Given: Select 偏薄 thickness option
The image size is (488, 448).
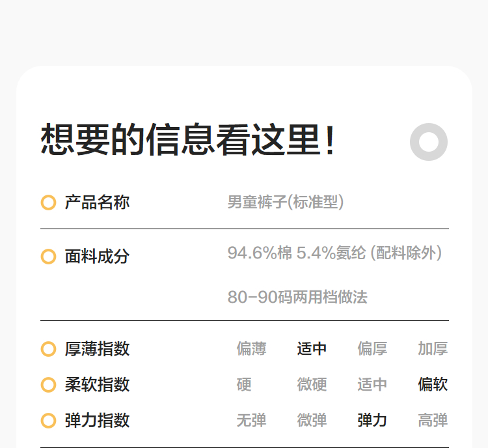Looking at the screenshot, I should (x=251, y=349).
